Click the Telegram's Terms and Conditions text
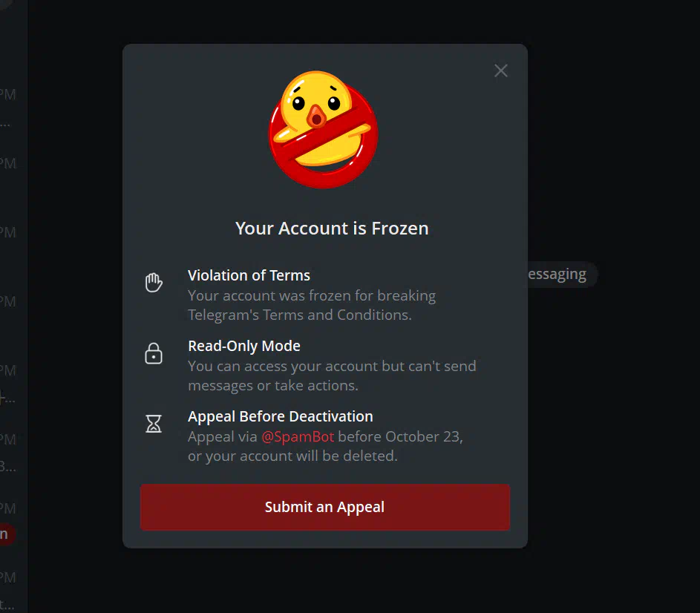Viewport: 700px width, 613px height. (x=300, y=315)
